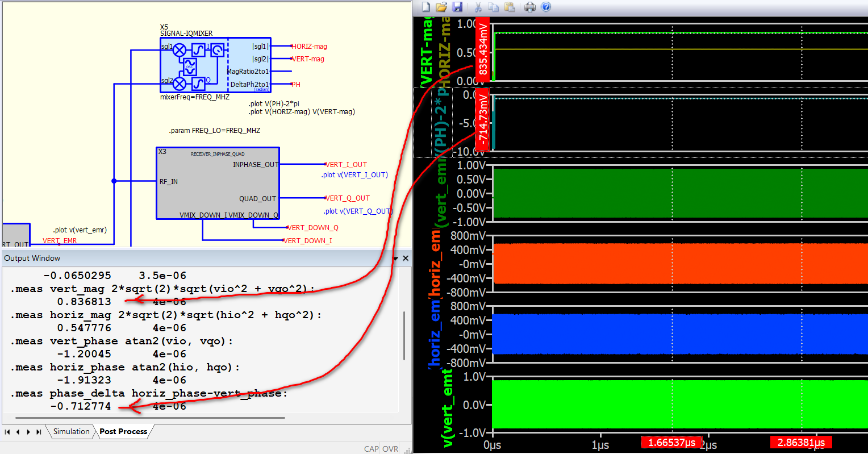
Task: Click the Copy icon in toolbar
Action: 493,7
